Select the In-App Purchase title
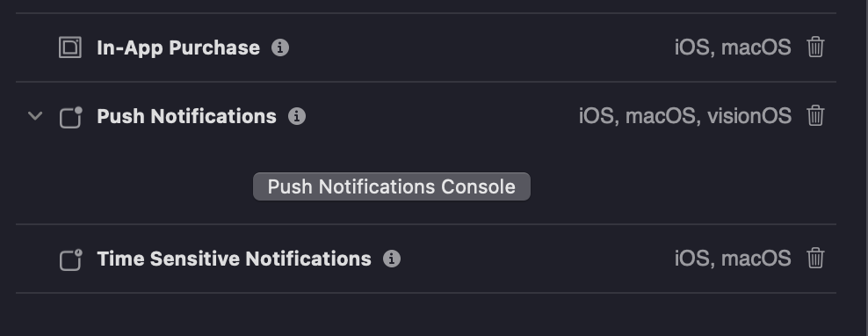 point(178,47)
